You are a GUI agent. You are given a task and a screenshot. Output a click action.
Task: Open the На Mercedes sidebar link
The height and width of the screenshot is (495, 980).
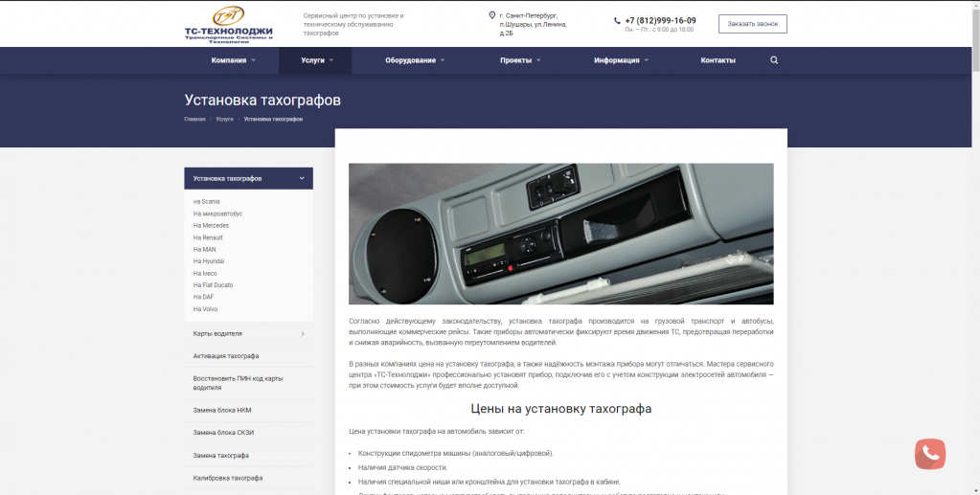click(x=212, y=225)
